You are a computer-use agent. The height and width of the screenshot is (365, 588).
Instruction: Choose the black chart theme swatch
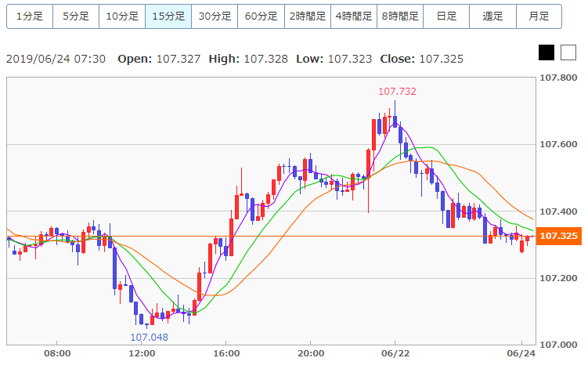[x=547, y=52]
